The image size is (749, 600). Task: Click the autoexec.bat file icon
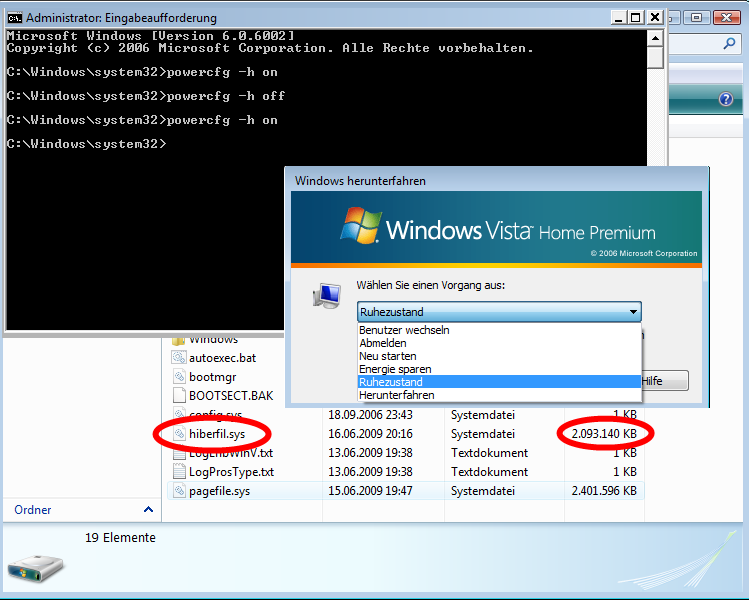click(179, 357)
